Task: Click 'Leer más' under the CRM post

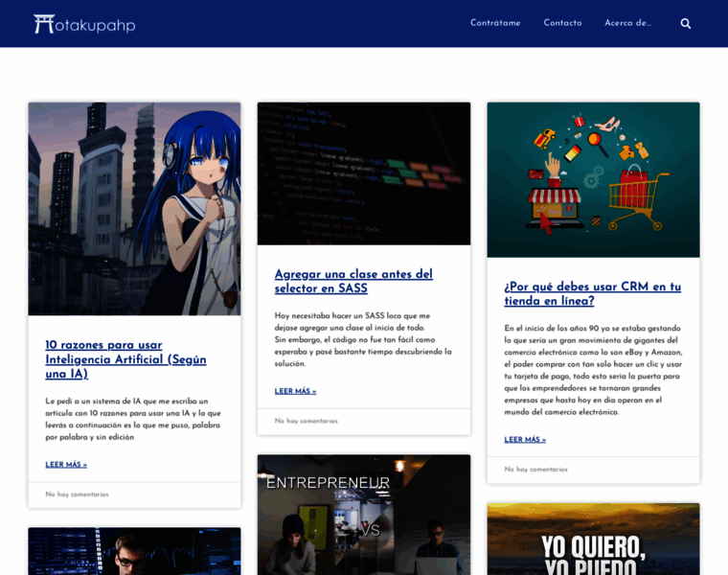Action: pos(525,439)
